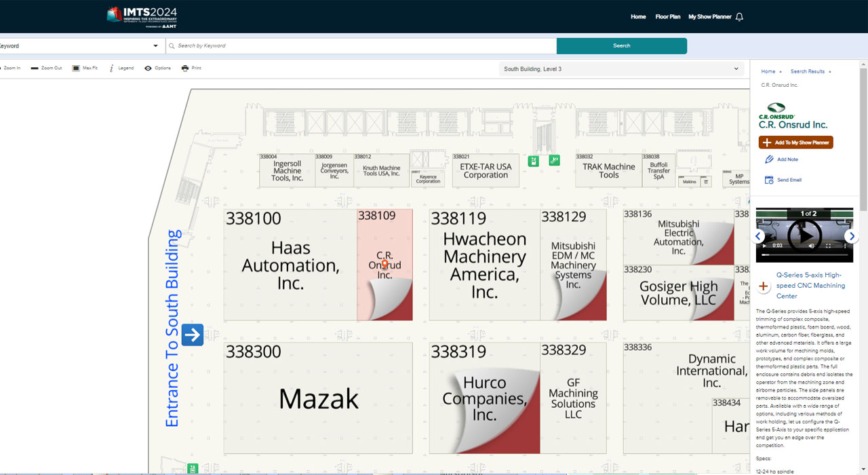
Task: Click the C.R. Onsrud Inc. heading link
Action: coord(793,125)
